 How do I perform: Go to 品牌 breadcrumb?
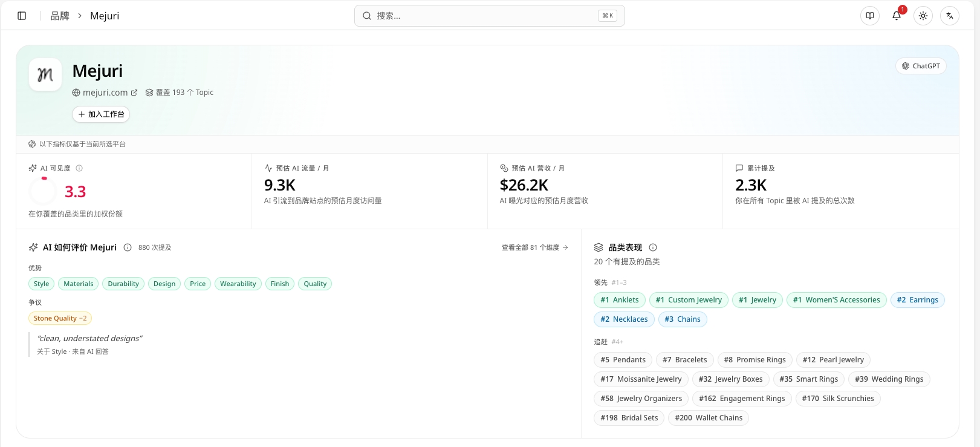60,16
